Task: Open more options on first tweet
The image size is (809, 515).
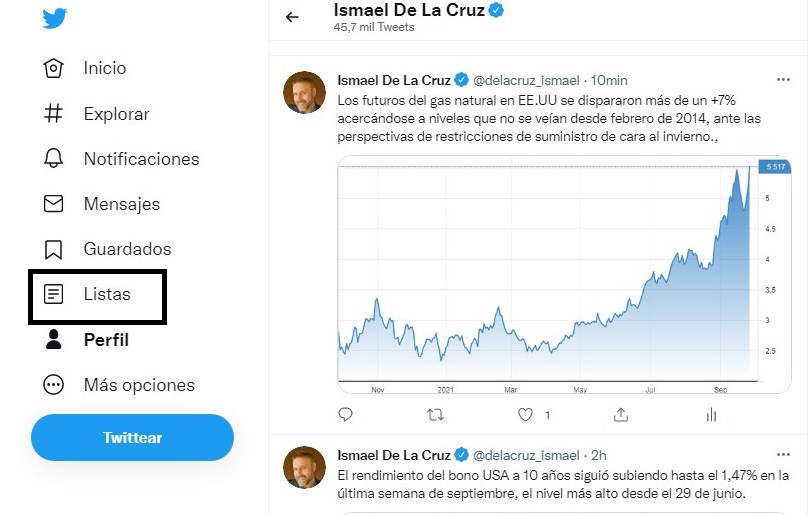Action: coord(784,79)
